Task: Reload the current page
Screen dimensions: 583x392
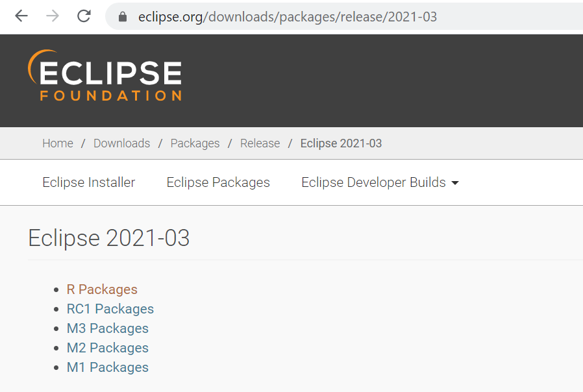Action: click(83, 16)
